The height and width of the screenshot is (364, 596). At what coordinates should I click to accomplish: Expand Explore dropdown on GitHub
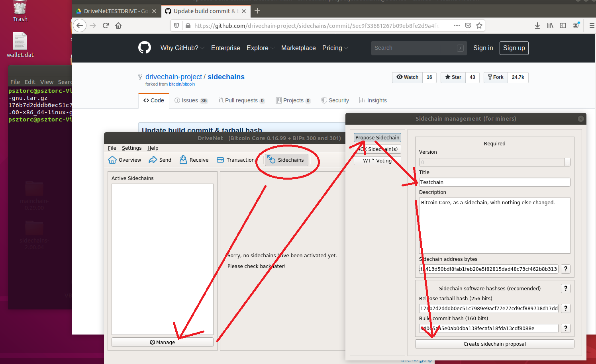pos(261,48)
